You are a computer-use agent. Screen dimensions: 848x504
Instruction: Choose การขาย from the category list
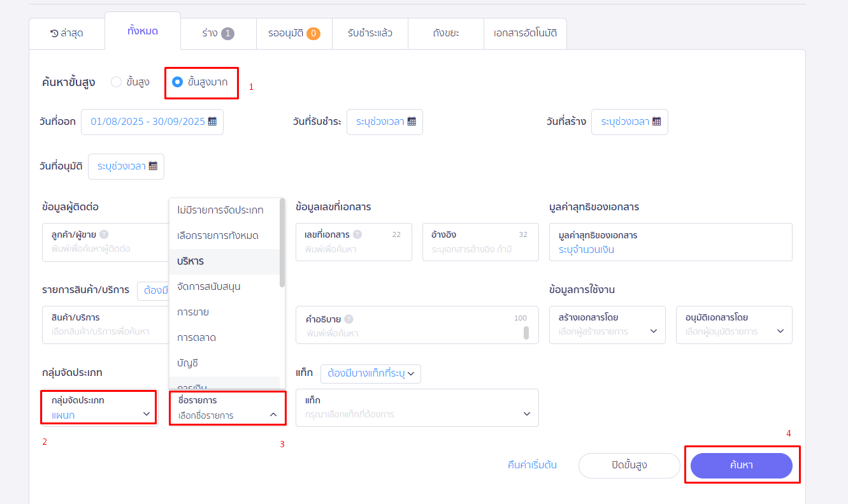tap(193, 312)
